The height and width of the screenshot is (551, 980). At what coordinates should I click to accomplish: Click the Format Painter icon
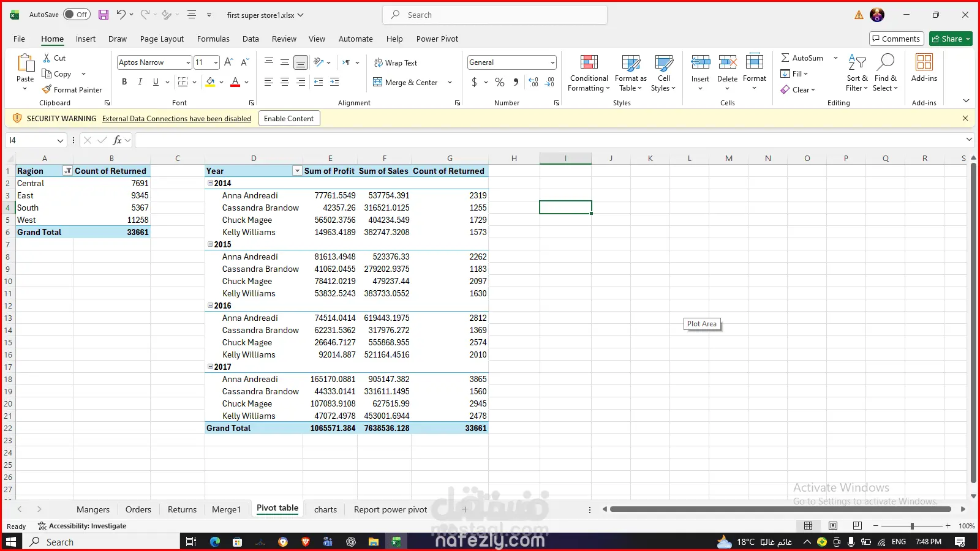(47, 90)
